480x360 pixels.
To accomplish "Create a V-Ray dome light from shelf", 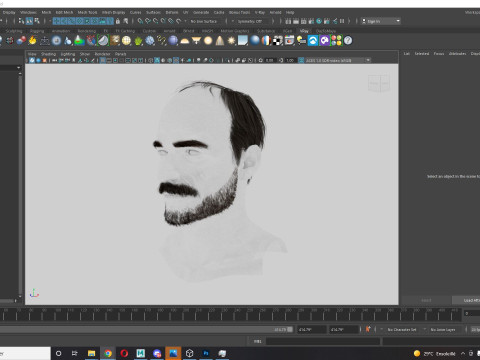I will coord(185,41).
